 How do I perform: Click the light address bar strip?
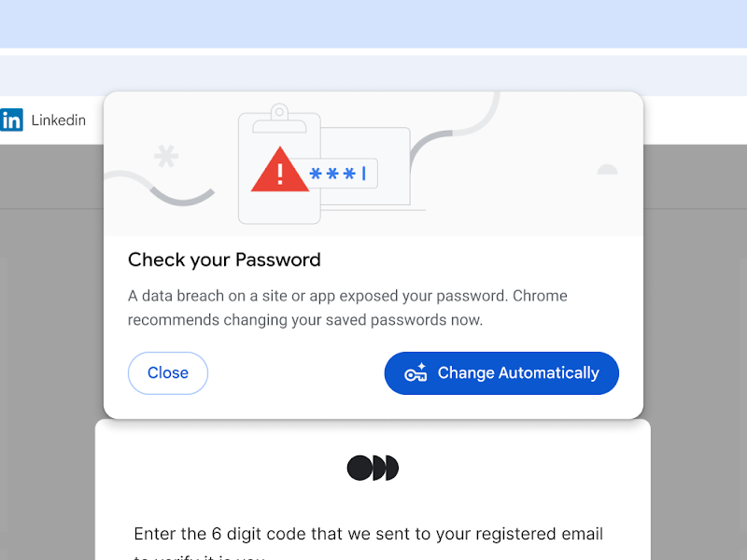coord(373,75)
